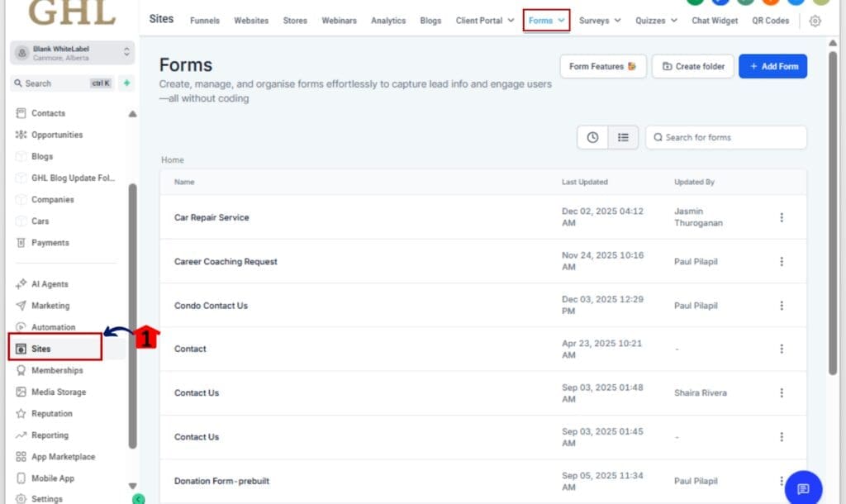Open the Reputation section via its star icon
846x504 pixels.
(x=20, y=413)
